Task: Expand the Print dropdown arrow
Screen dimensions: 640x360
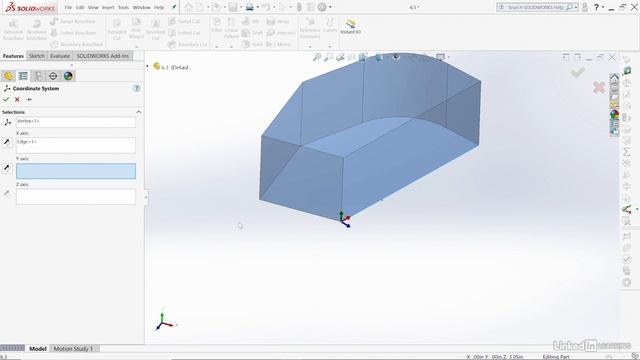Action: [258, 7]
